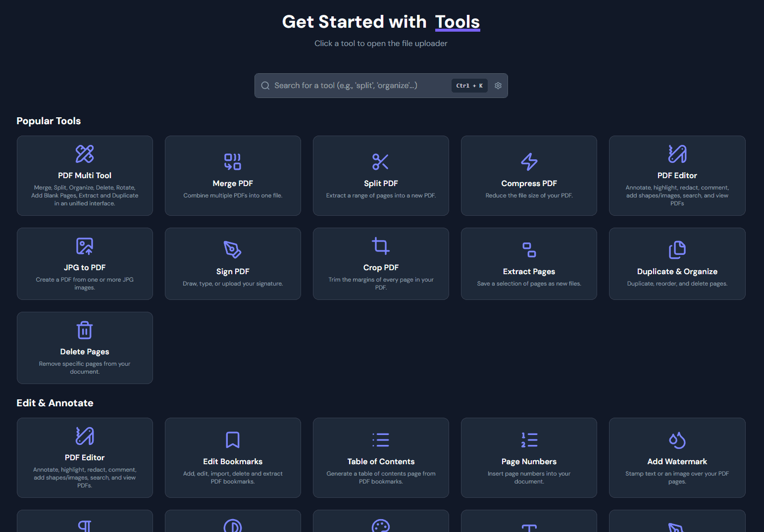
Task: Click 'Duplicate, reorder, and delete pages.' description
Action: (x=677, y=284)
